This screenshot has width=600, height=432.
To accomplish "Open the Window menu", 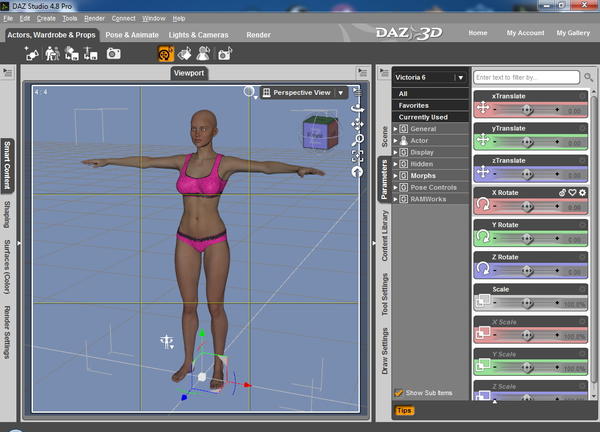I will pos(153,18).
